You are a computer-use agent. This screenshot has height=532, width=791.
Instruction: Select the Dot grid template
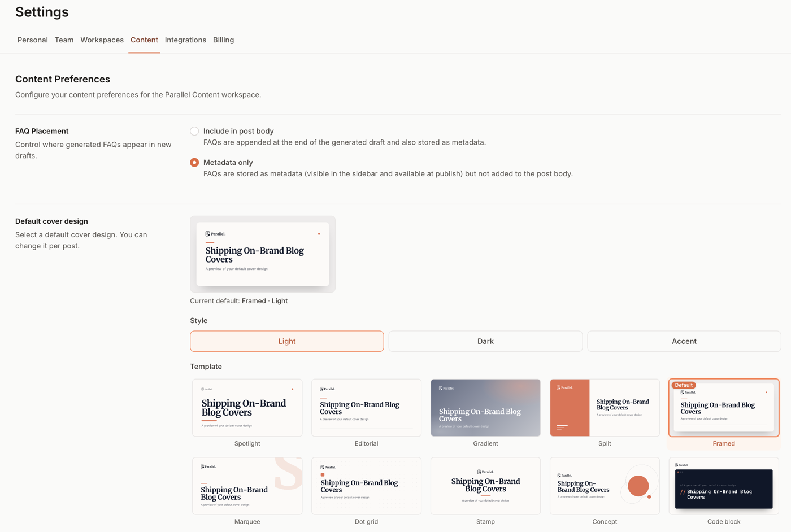(x=366, y=486)
